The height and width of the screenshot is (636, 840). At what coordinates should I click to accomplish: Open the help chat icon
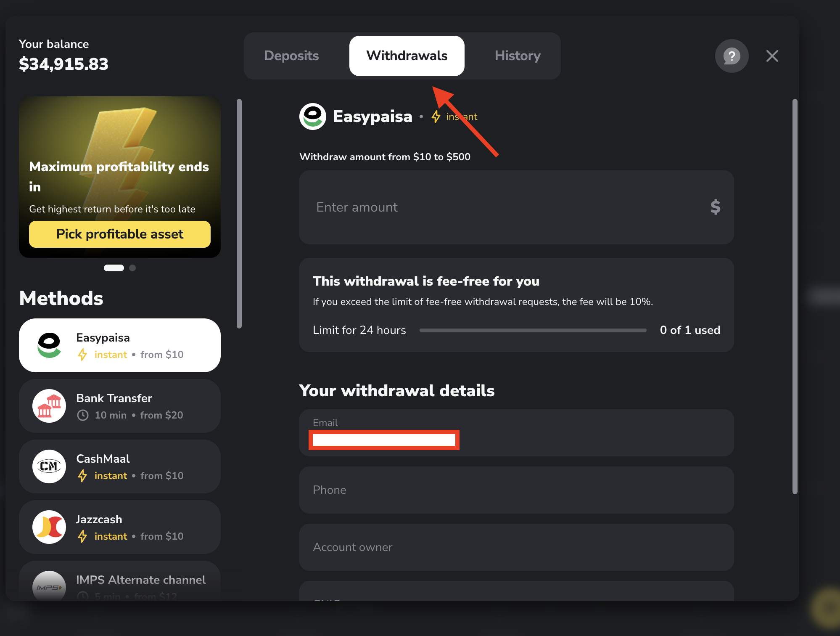tap(732, 56)
